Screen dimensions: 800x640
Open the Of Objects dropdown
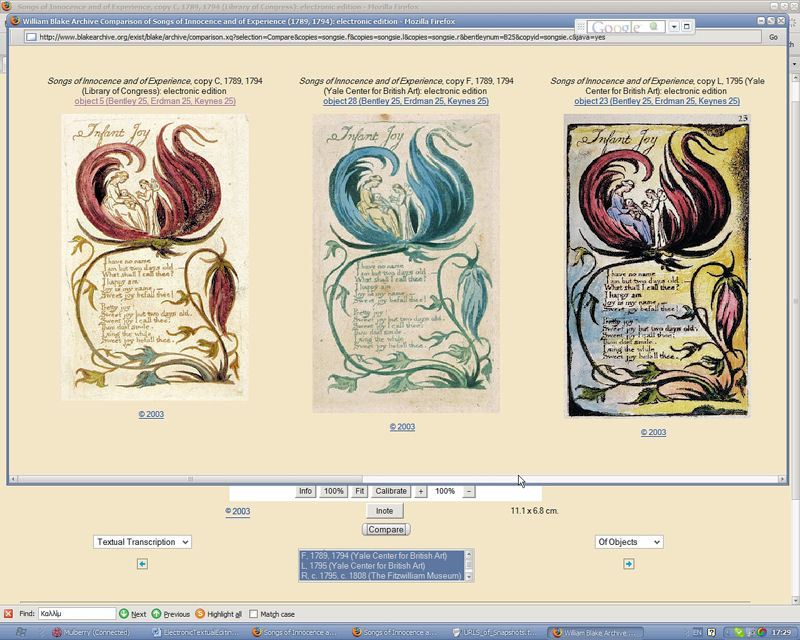[628, 542]
